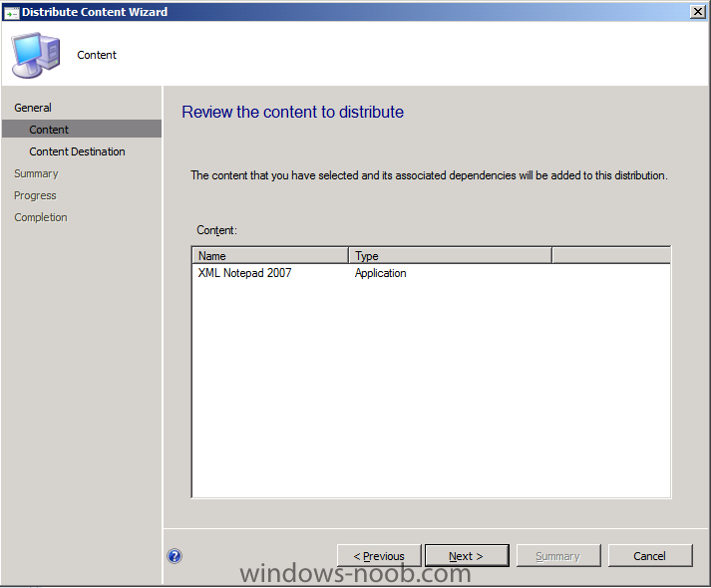711x588 pixels.
Task: Click the blue help question mark icon
Action: (175, 556)
